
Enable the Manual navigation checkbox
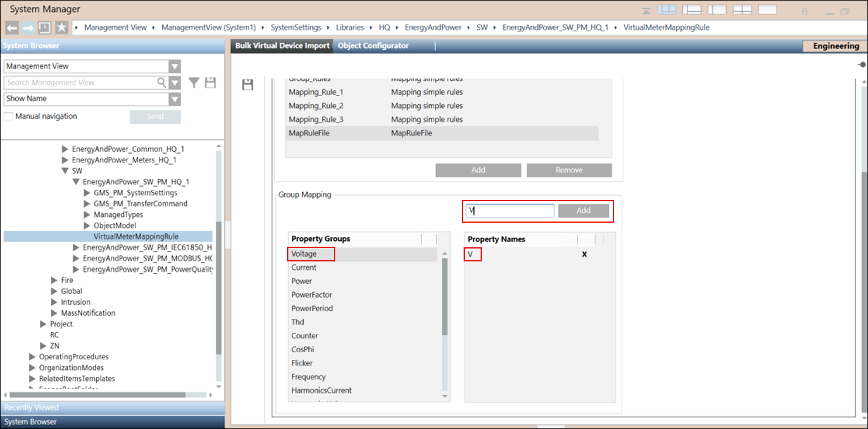[8, 116]
